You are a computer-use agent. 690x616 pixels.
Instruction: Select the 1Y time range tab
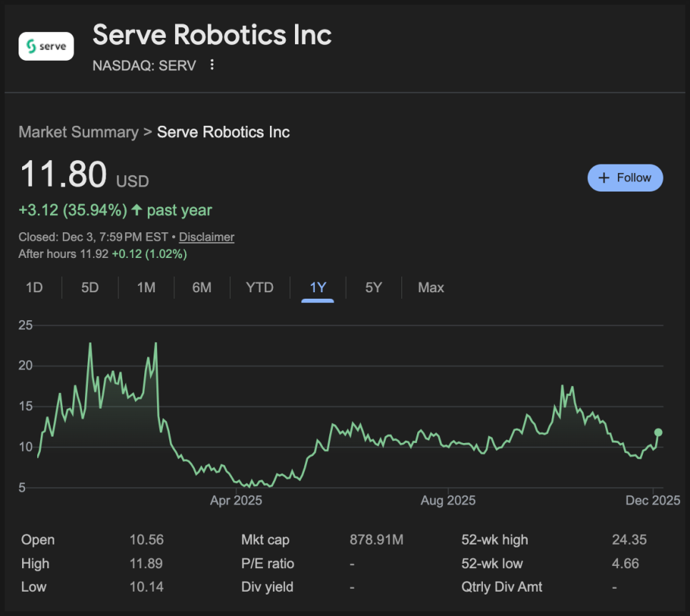[x=318, y=287]
